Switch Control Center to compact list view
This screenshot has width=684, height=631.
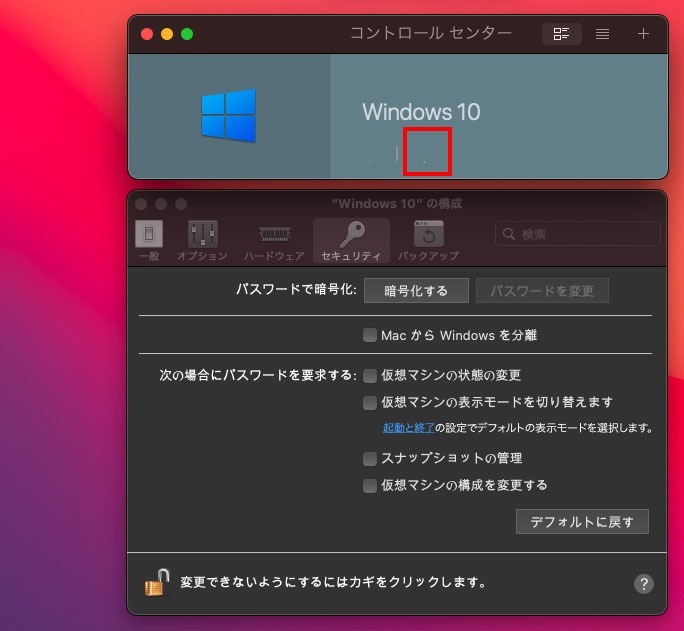click(602, 34)
